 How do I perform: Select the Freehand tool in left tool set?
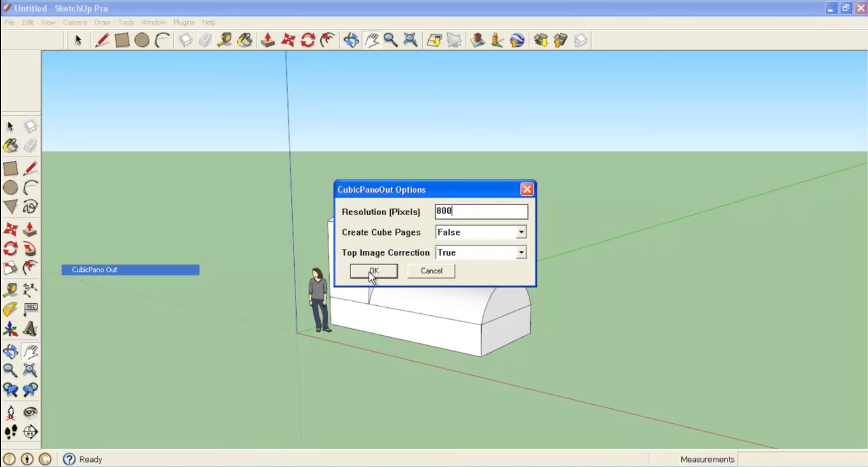point(30,207)
